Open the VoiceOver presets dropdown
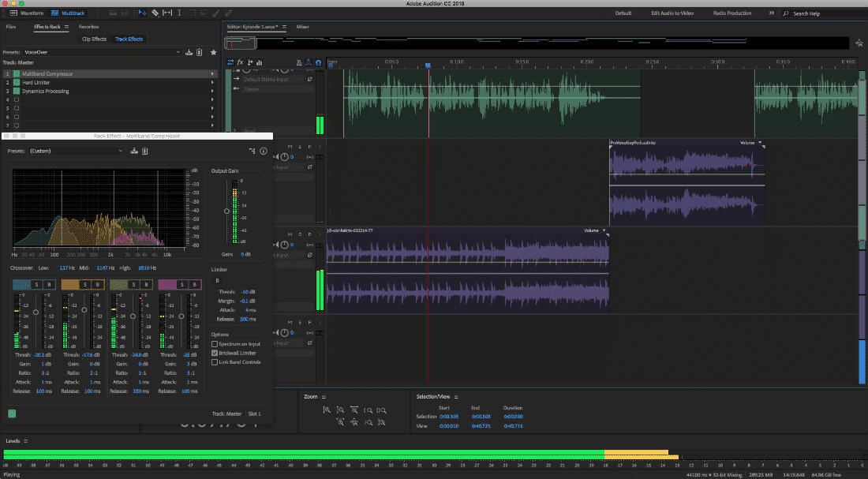Image resolution: width=868 pixels, height=479 pixels. [103, 52]
